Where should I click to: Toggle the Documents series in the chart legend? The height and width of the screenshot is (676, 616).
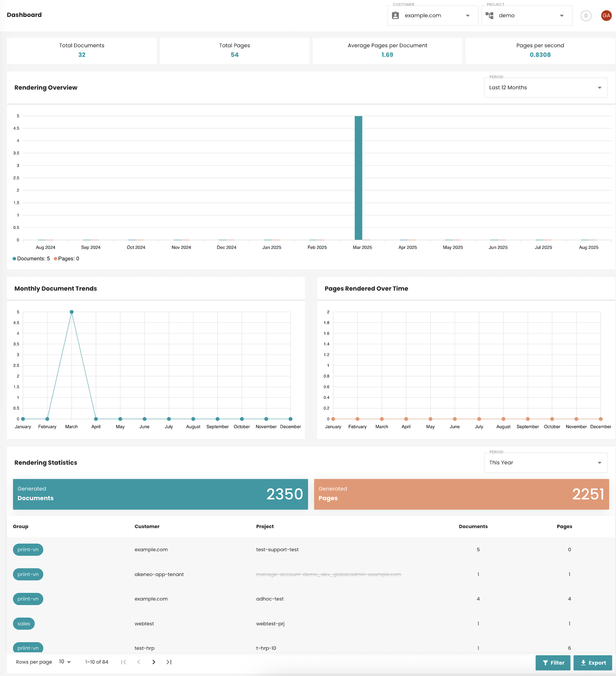coord(31,259)
